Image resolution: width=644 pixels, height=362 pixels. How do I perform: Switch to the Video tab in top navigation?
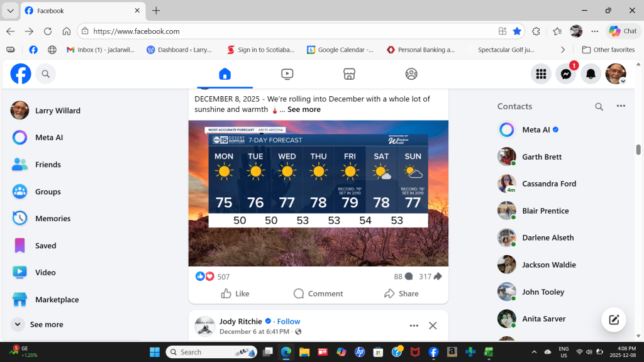pos(287,74)
